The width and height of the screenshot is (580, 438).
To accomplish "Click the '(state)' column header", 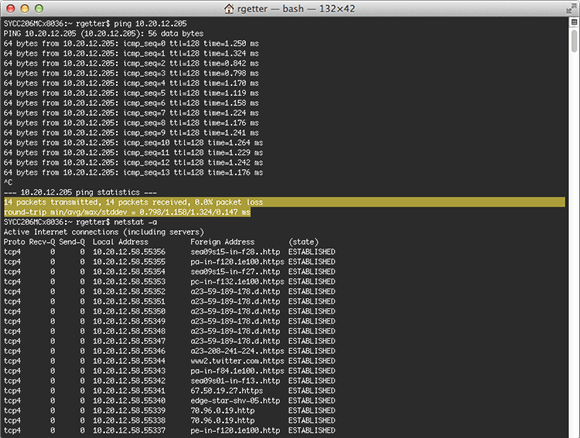I will click(303, 242).
